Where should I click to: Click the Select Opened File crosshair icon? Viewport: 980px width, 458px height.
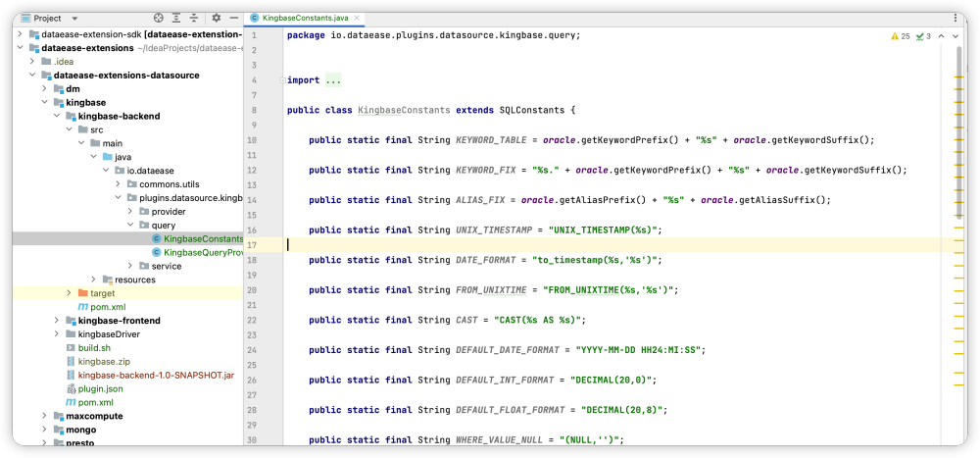tap(159, 19)
